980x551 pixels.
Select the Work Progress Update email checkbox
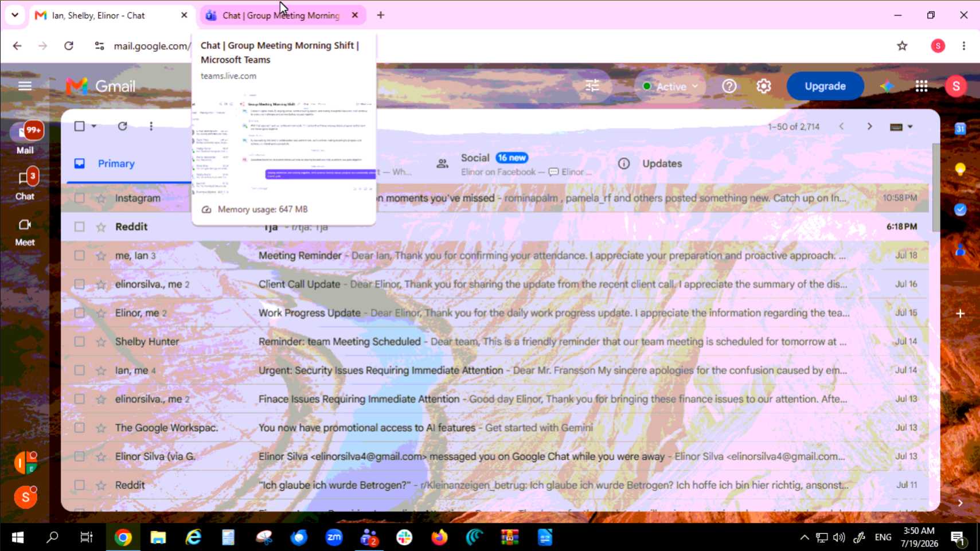tap(80, 313)
